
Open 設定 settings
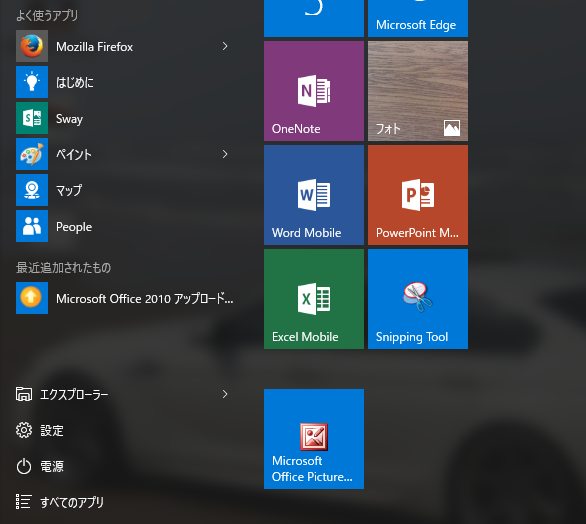40,430
